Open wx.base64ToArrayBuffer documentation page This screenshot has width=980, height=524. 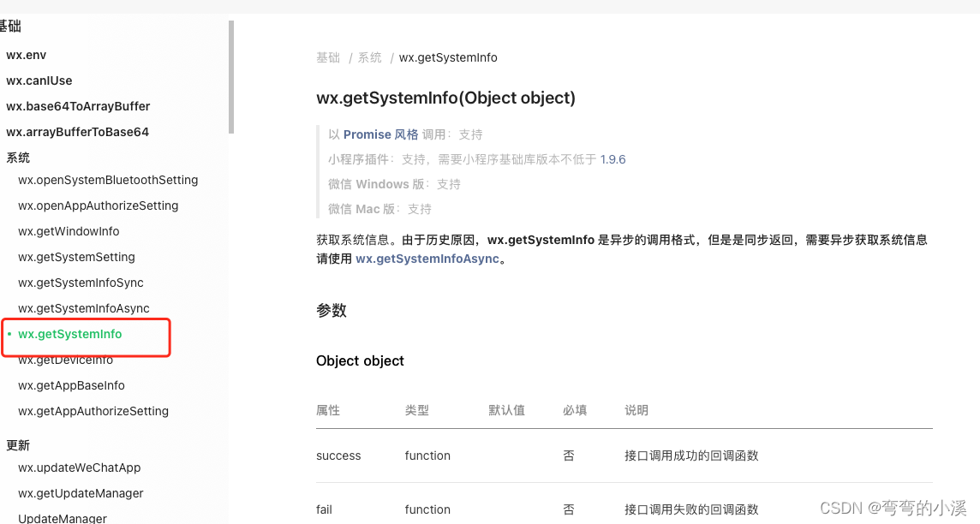(x=78, y=106)
